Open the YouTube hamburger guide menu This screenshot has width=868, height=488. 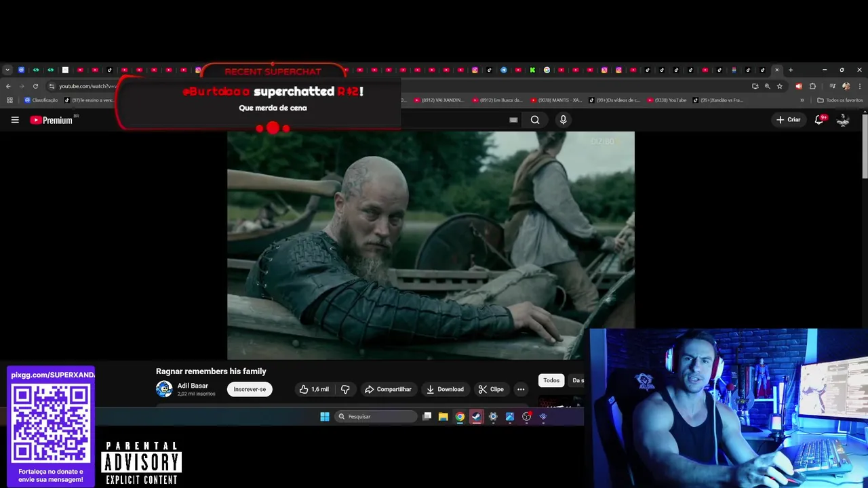pos(15,120)
